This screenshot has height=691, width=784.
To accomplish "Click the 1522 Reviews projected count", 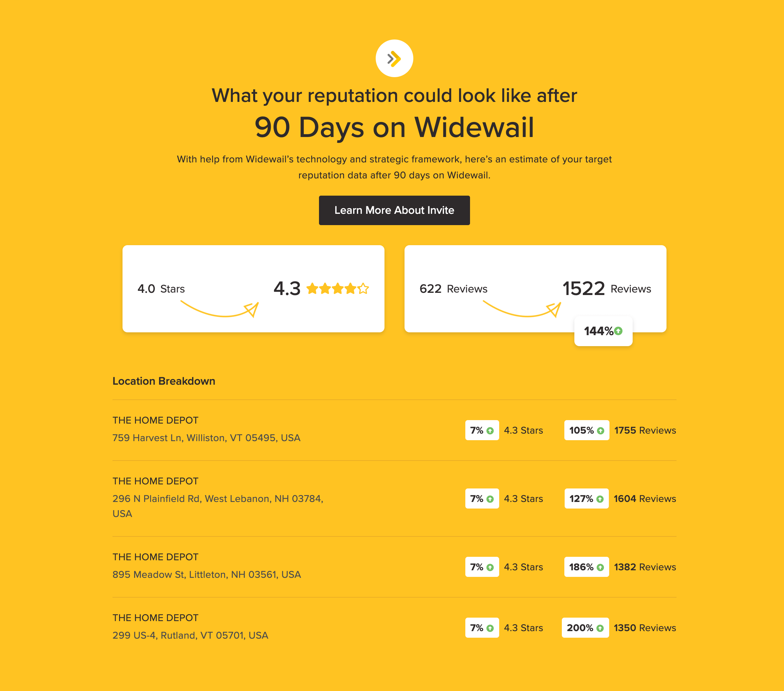I will tap(594, 288).
